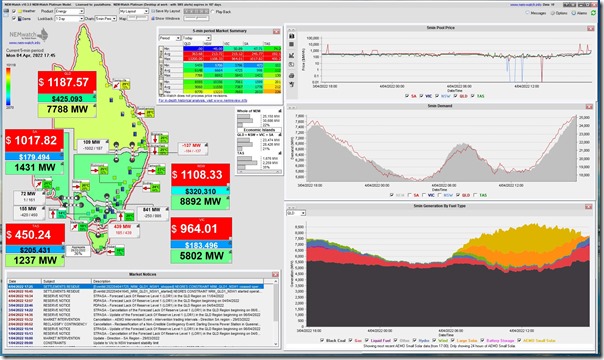Click the playback step controls in toolbar
The height and width of the screenshot is (360, 604).
(x=196, y=11)
